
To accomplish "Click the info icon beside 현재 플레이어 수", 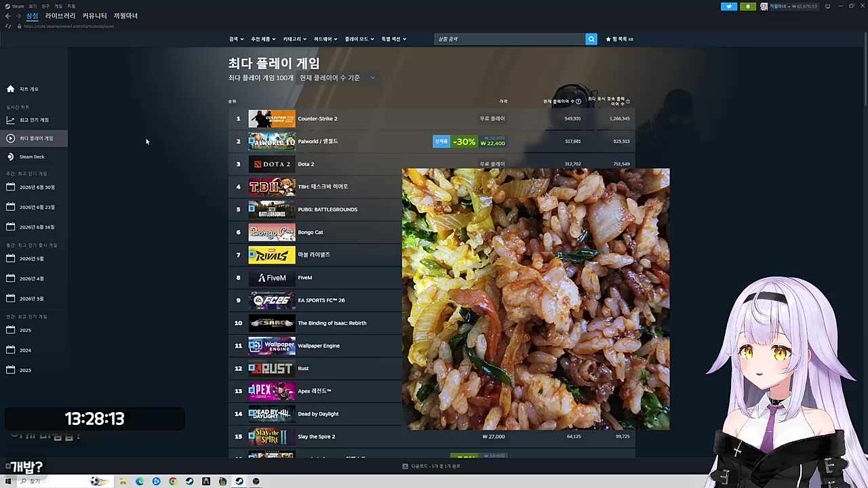I will click(x=578, y=101).
